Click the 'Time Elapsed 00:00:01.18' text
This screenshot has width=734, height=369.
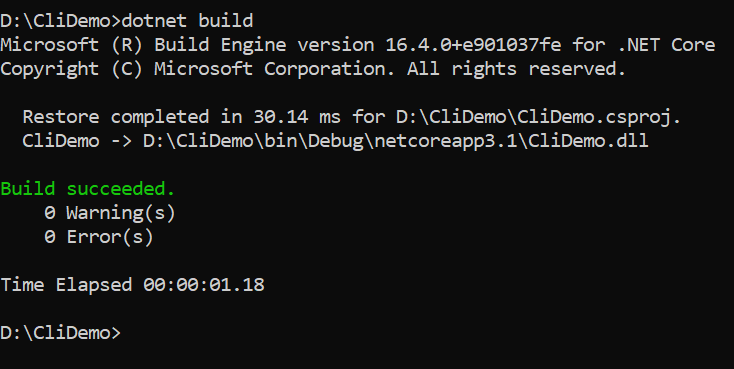click(x=132, y=285)
